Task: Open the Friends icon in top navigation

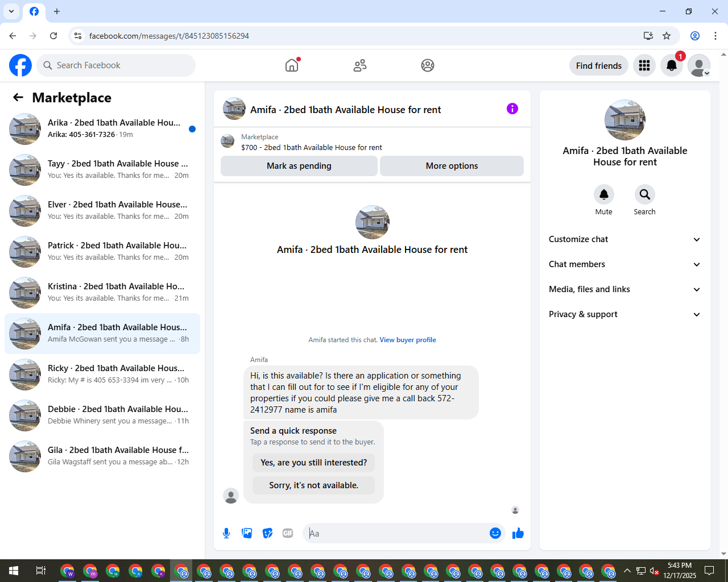Action: pyautogui.click(x=360, y=65)
